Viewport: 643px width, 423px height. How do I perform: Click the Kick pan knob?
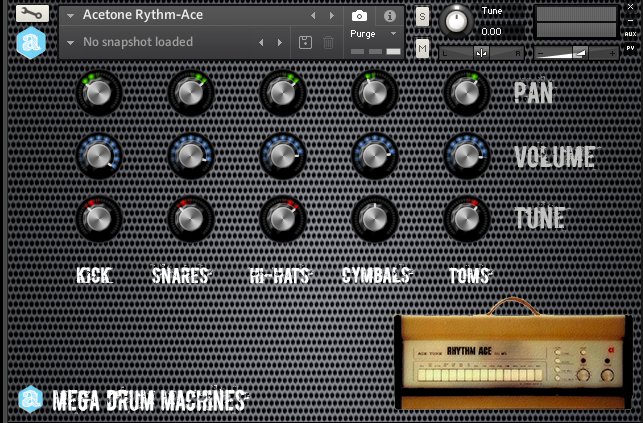point(98,93)
